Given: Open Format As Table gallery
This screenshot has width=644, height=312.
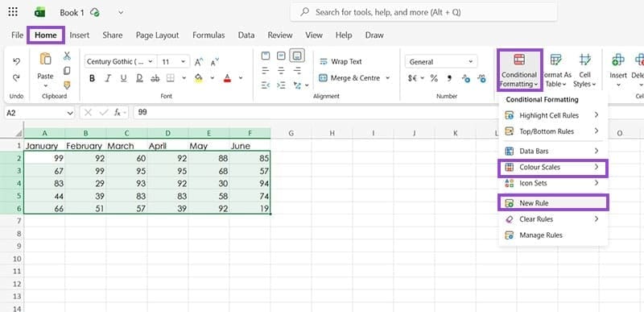Looking at the screenshot, I should [555, 70].
